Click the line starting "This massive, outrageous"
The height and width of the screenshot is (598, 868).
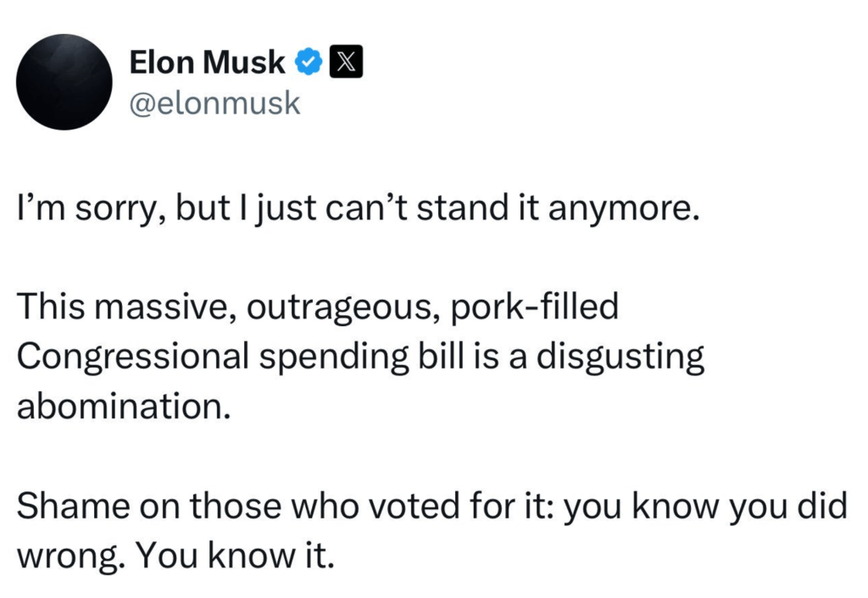click(x=317, y=308)
